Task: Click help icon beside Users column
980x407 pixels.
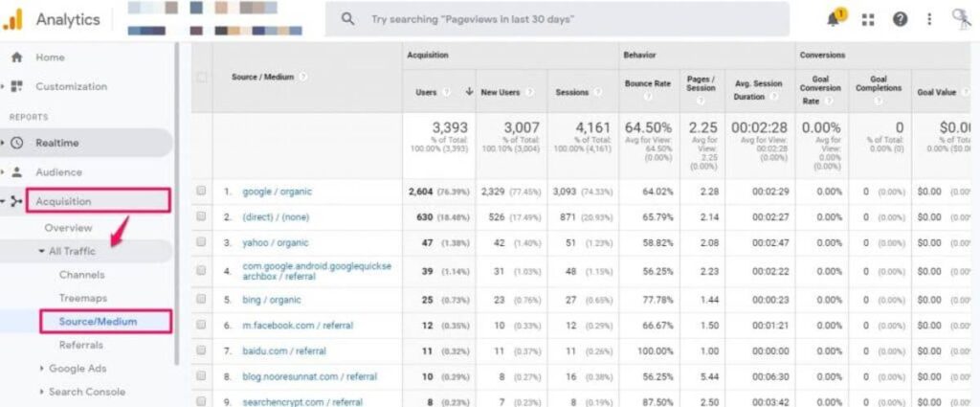Action: tap(446, 93)
